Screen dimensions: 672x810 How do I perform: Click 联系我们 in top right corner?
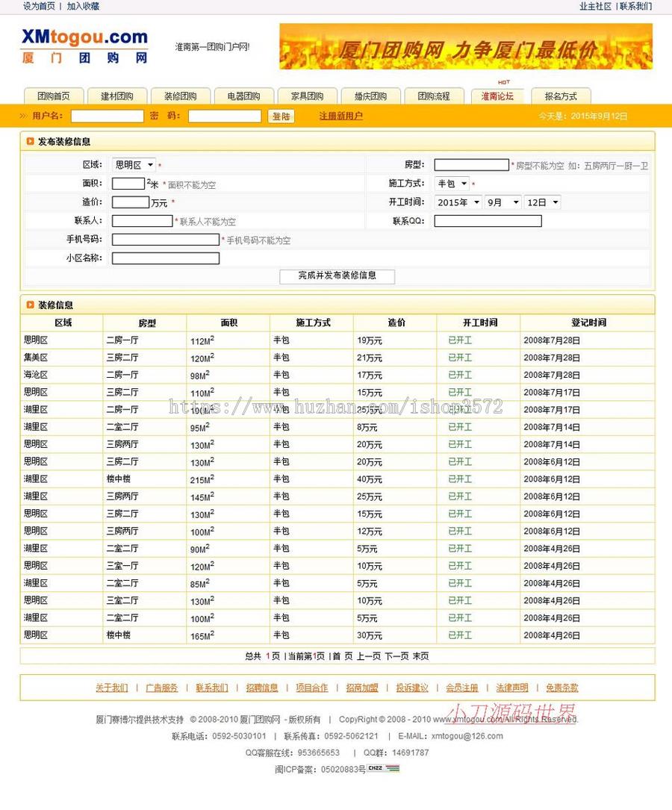[x=636, y=6]
